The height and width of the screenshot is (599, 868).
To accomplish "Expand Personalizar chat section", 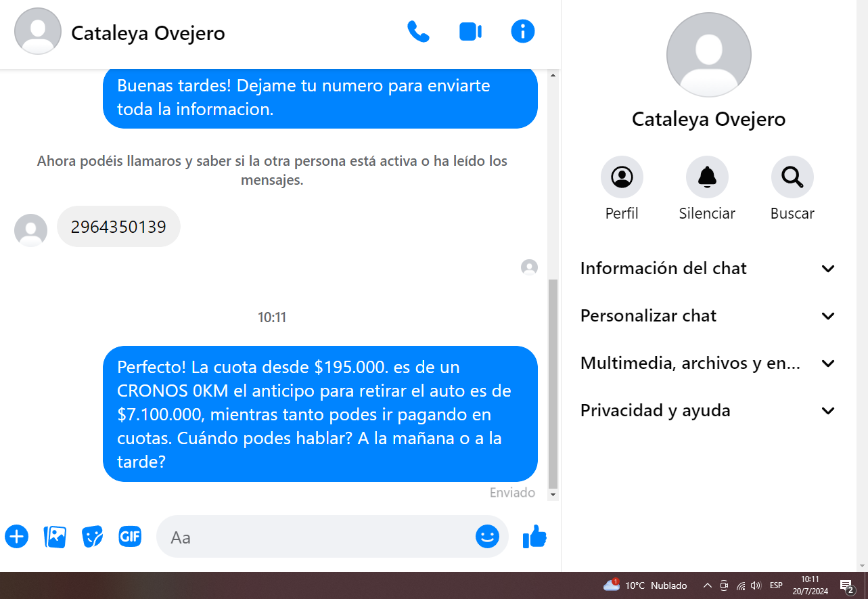I will (708, 316).
